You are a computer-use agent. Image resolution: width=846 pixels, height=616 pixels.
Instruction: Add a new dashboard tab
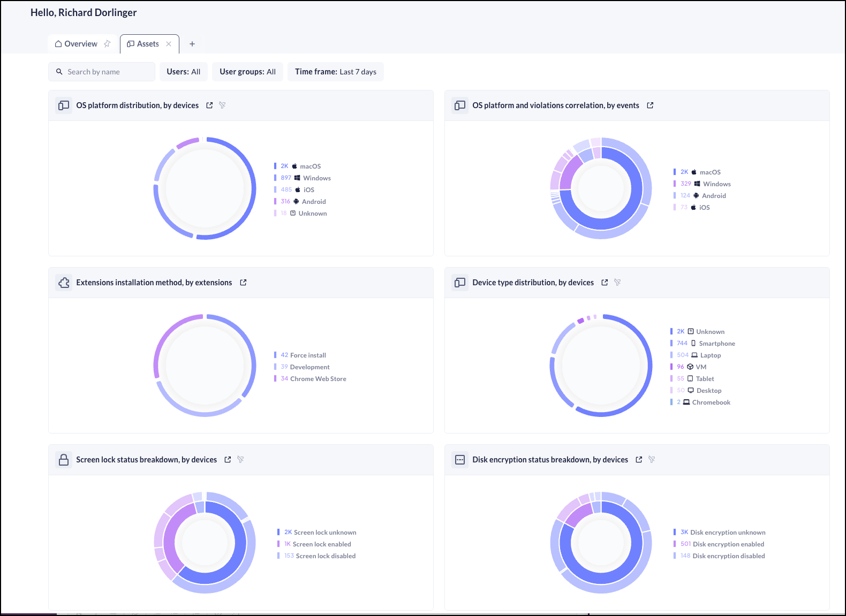pyautogui.click(x=192, y=44)
